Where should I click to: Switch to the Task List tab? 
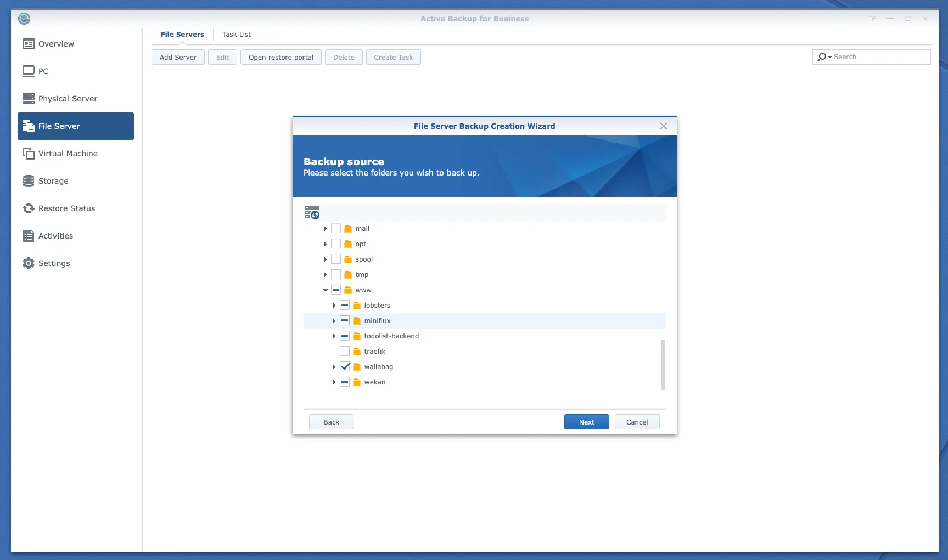(237, 35)
